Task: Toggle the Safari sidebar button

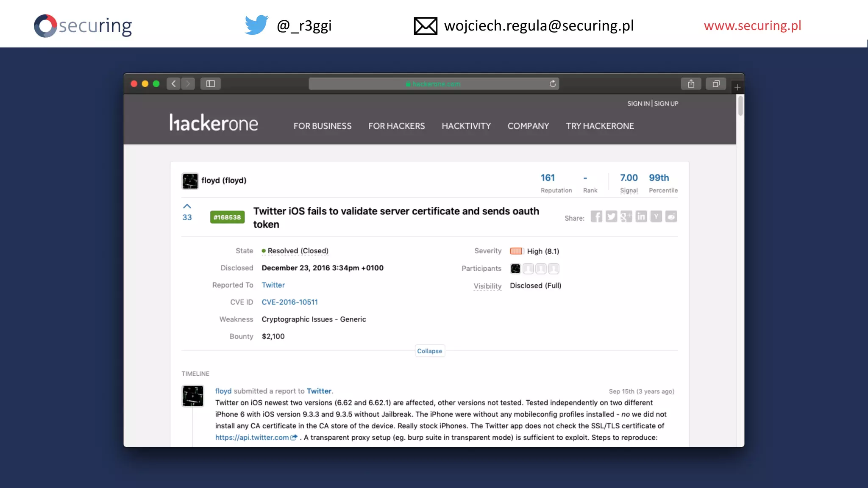Action: click(x=211, y=83)
